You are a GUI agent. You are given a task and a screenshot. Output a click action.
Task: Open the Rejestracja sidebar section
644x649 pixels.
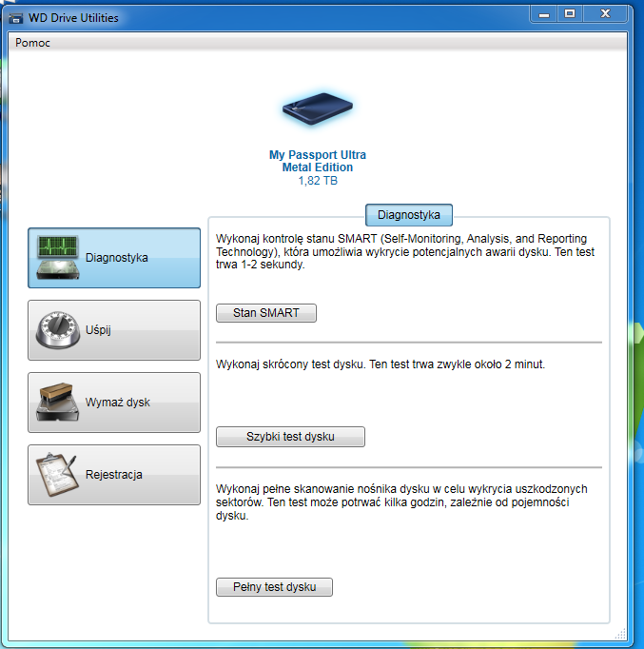point(114,475)
